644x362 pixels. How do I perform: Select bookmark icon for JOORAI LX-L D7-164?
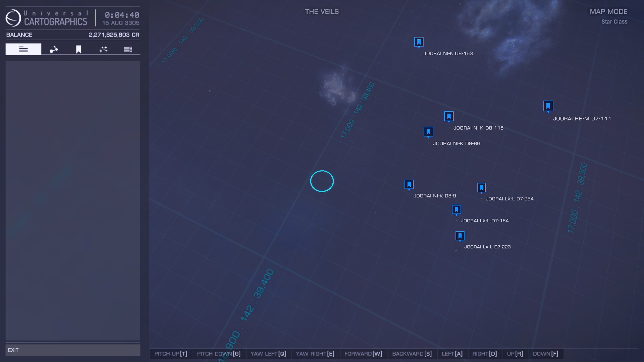457,210
